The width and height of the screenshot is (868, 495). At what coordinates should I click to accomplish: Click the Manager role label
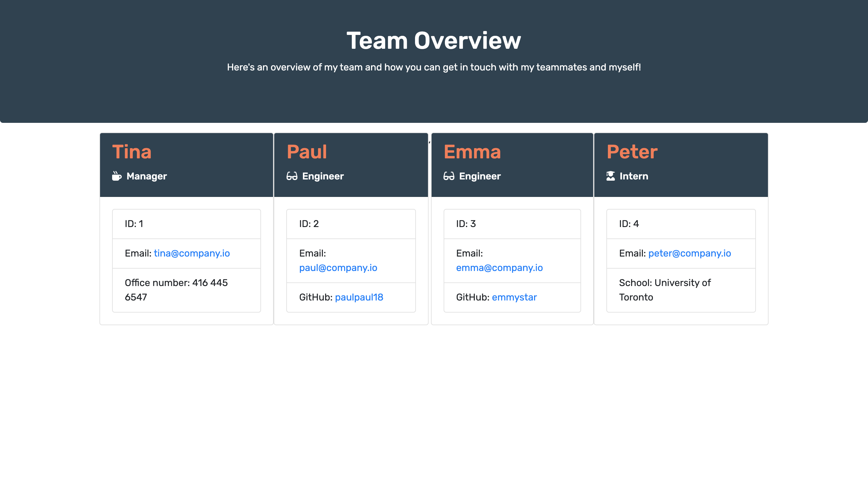pyautogui.click(x=147, y=176)
